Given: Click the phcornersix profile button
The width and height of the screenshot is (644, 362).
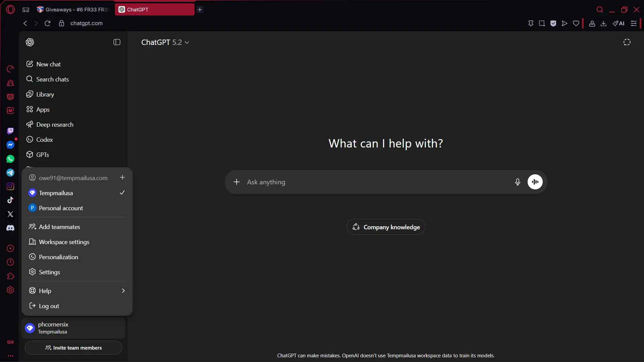Looking at the screenshot, I should pos(73,328).
